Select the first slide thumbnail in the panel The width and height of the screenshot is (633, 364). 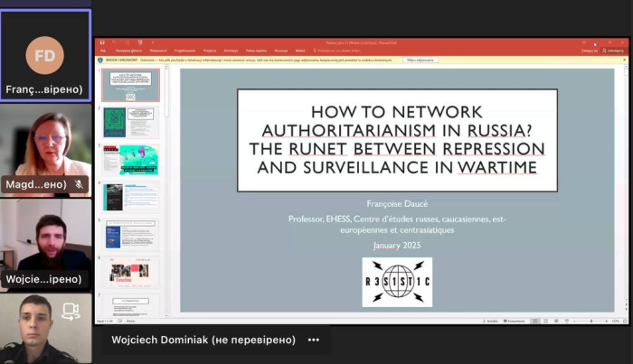(130, 85)
